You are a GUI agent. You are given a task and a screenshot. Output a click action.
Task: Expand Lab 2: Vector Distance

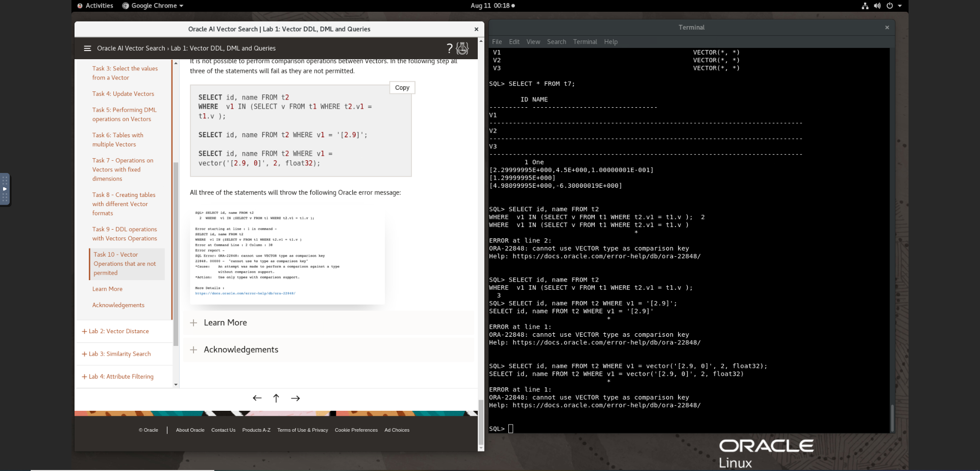(x=115, y=331)
